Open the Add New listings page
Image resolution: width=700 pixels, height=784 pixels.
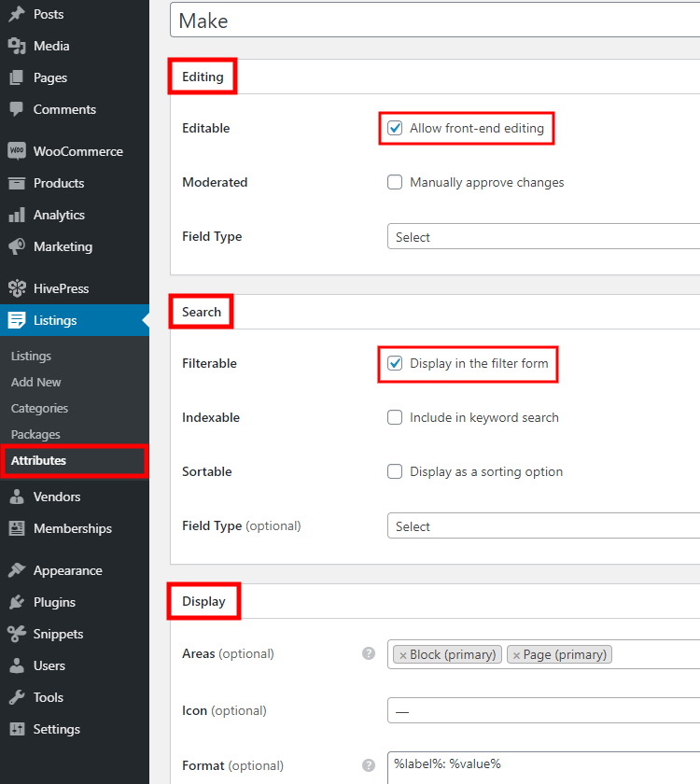pos(35,382)
